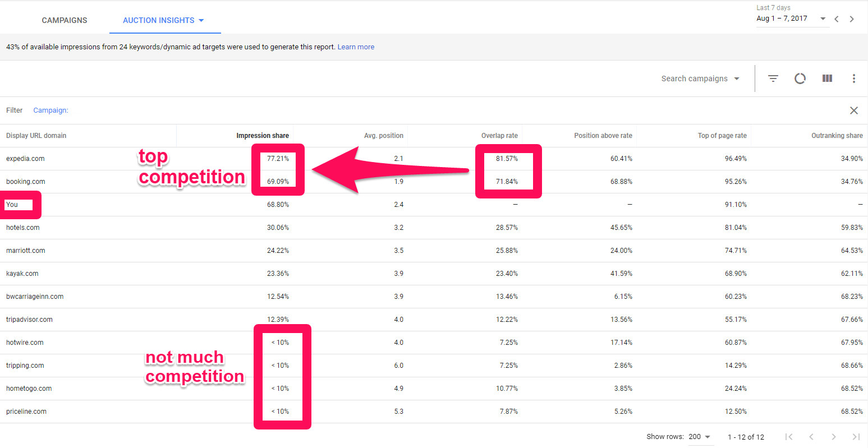This screenshot has width=868, height=448.
Task: Click expedia.com impression share 77.21%
Action: (278, 159)
